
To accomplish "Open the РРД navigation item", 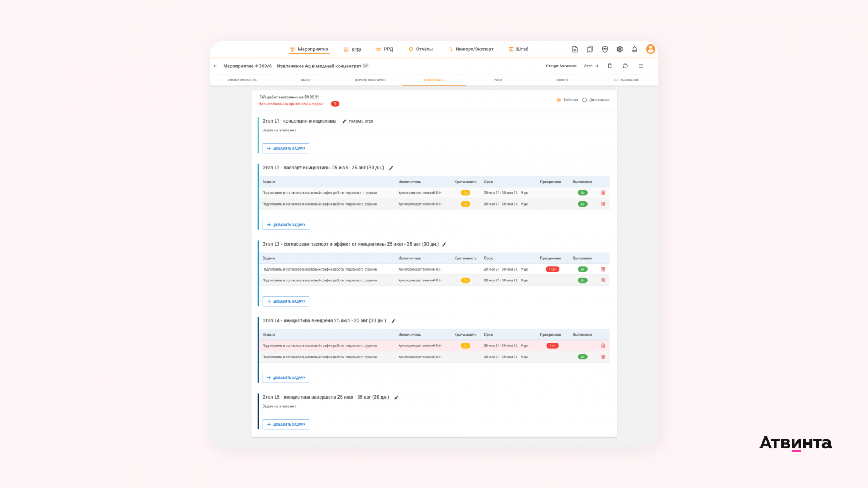I will (385, 49).
